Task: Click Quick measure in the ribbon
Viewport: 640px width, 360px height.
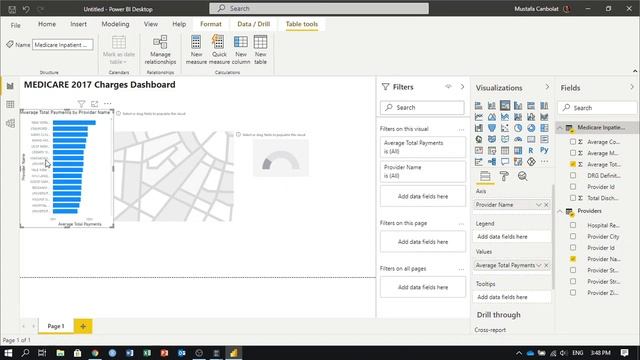Action: [219, 50]
